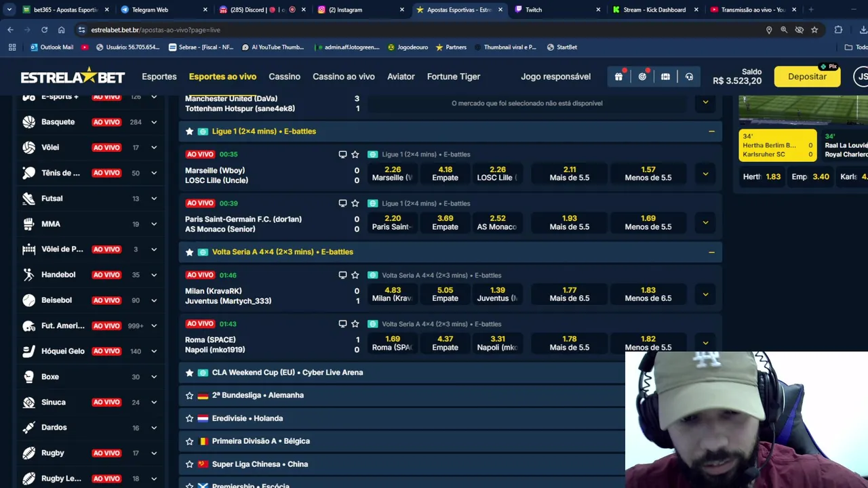Select the Sinuca icon in sidebar
The width and height of the screenshot is (868, 488).
point(28,402)
